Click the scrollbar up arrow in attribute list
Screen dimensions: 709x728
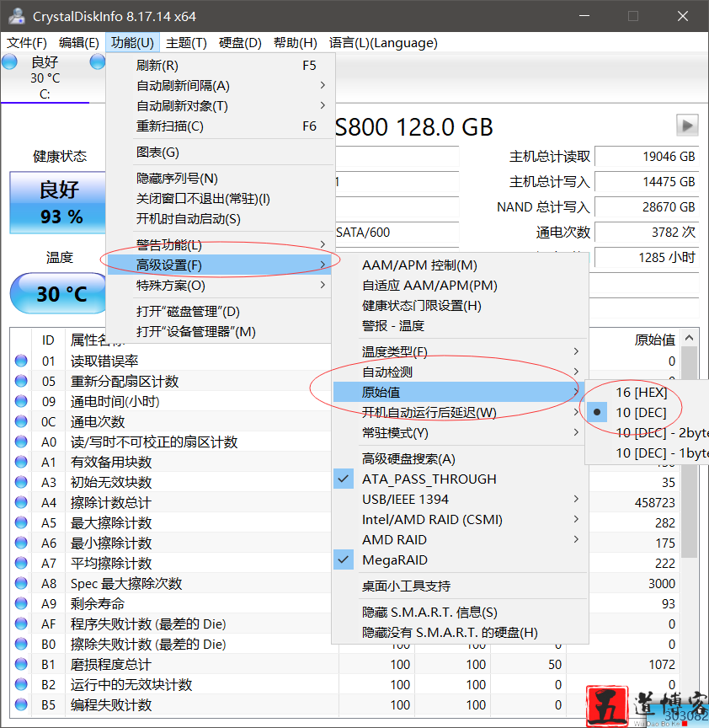[689, 338]
